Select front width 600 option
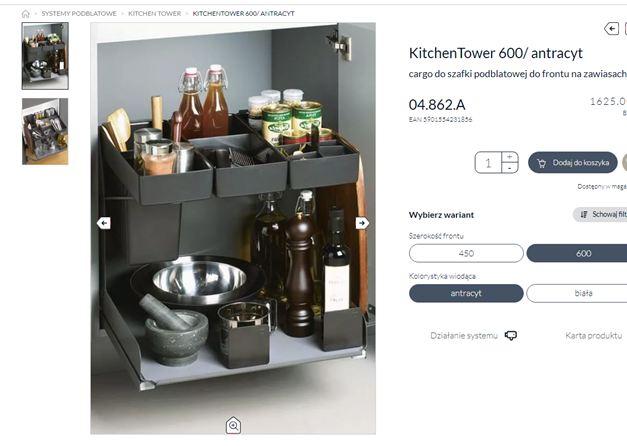The image size is (627, 446). [x=577, y=254]
